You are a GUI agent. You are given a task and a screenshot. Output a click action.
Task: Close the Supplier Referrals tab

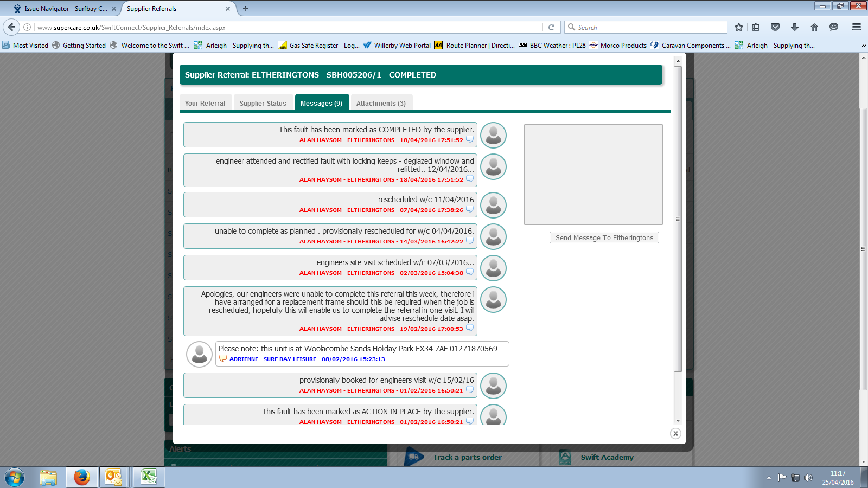tap(228, 9)
